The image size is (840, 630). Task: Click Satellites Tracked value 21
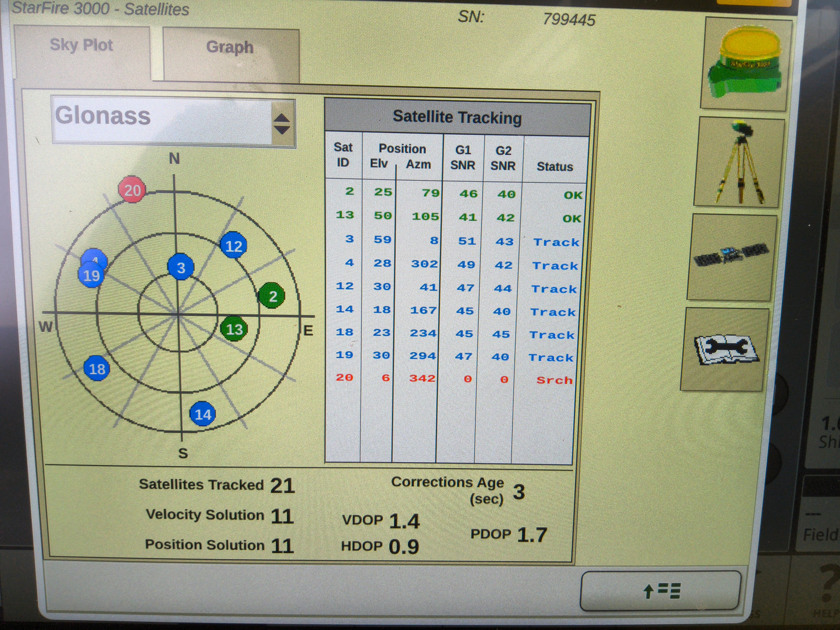[282, 485]
